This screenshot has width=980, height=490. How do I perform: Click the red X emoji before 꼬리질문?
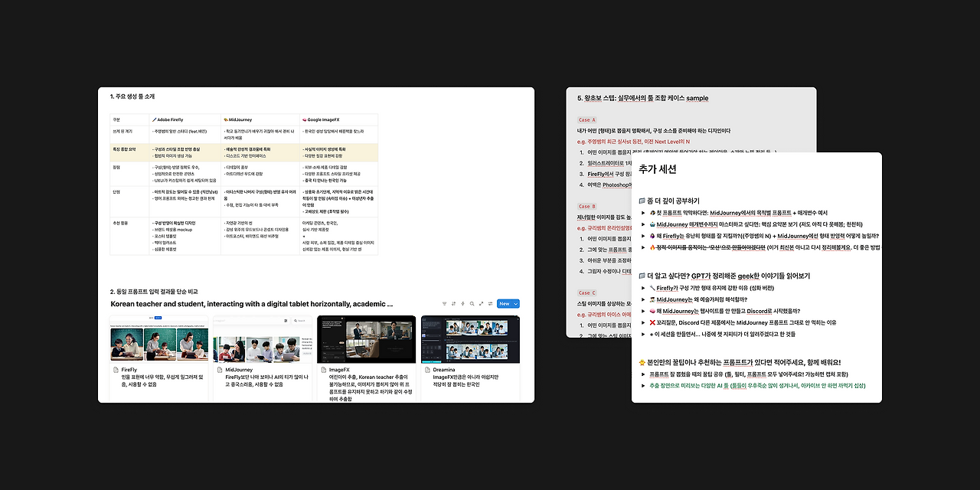pyautogui.click(x=652, y=322)
